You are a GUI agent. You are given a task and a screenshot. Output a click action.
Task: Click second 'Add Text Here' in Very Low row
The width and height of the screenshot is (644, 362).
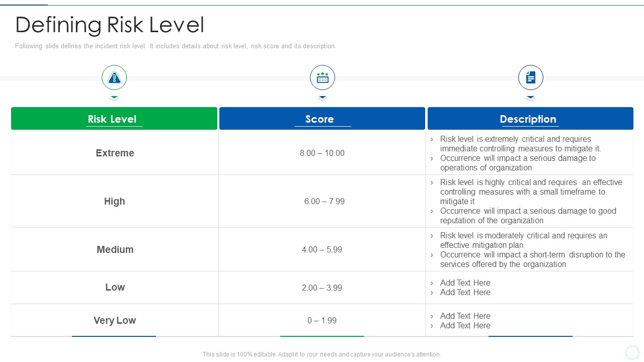pyautogui.click(x=465, y=325)
